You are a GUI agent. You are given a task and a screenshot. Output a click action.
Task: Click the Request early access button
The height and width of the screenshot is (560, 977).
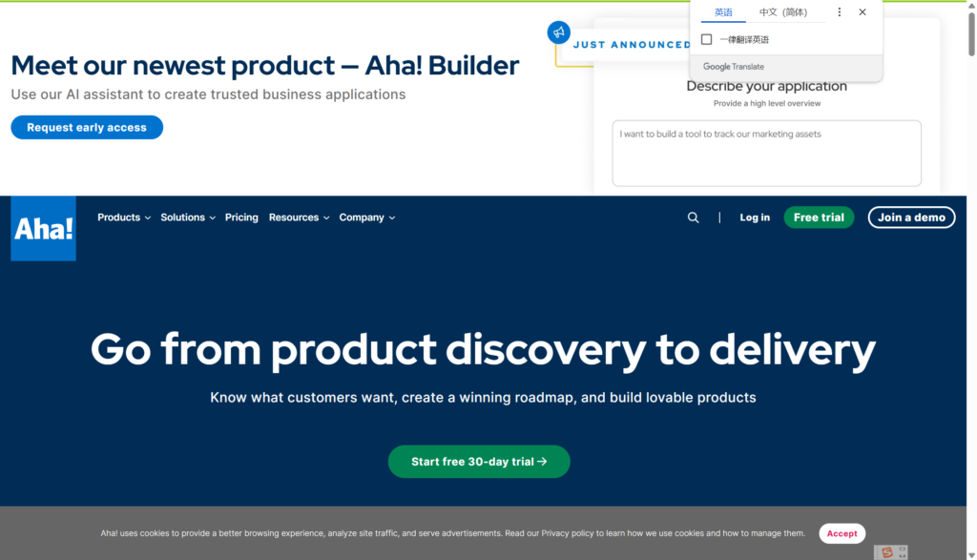[x=87, y=128]
